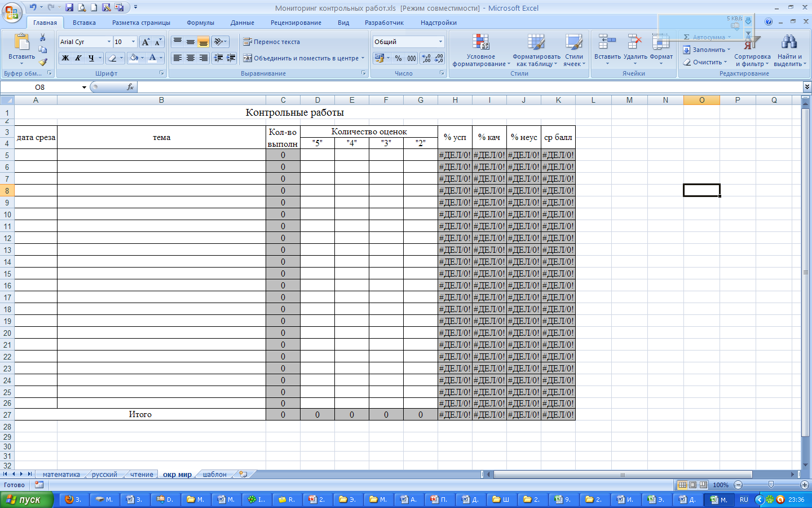Toggle Italic (К) formatting
Image resolution: width=812 pixels, height=508 pixels.
(x=78, y=58)
